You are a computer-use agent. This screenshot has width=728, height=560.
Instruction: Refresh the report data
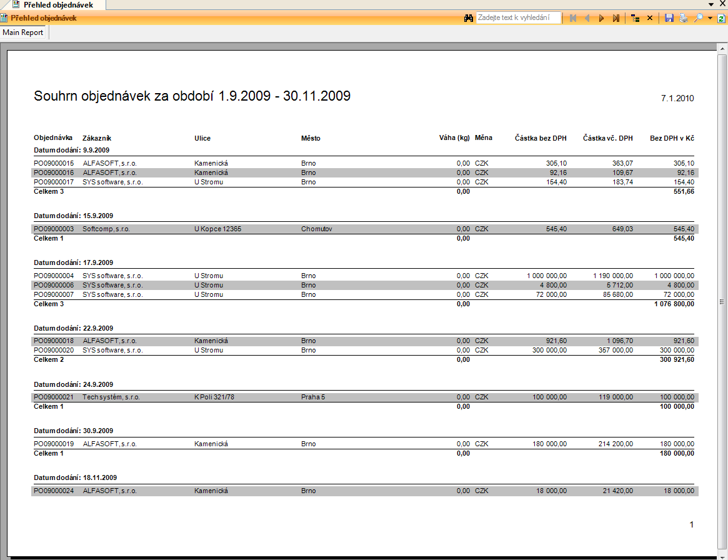coord(721,18)
